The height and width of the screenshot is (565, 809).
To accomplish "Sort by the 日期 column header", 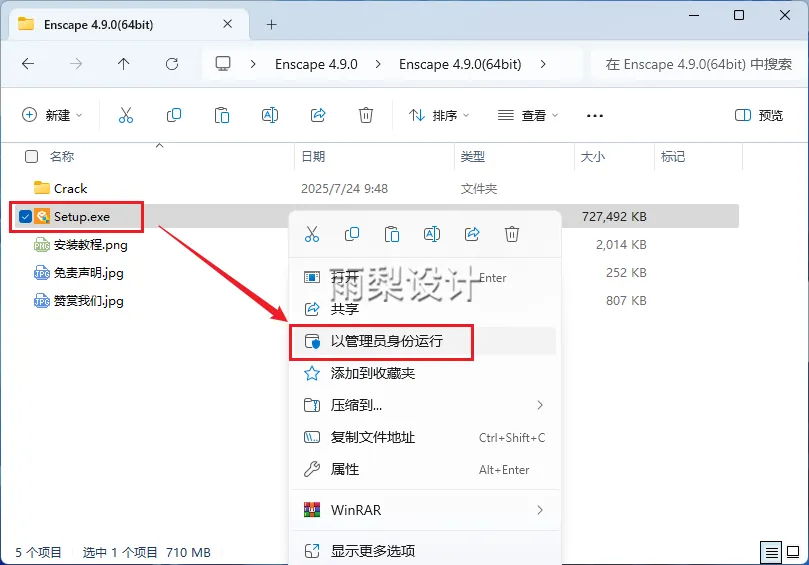I will click(x=313, y=156).
